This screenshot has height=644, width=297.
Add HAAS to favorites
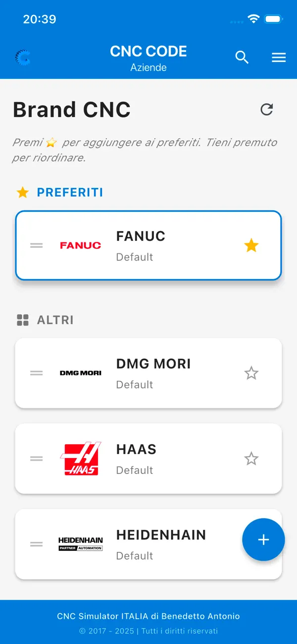[x=251, y=458]
